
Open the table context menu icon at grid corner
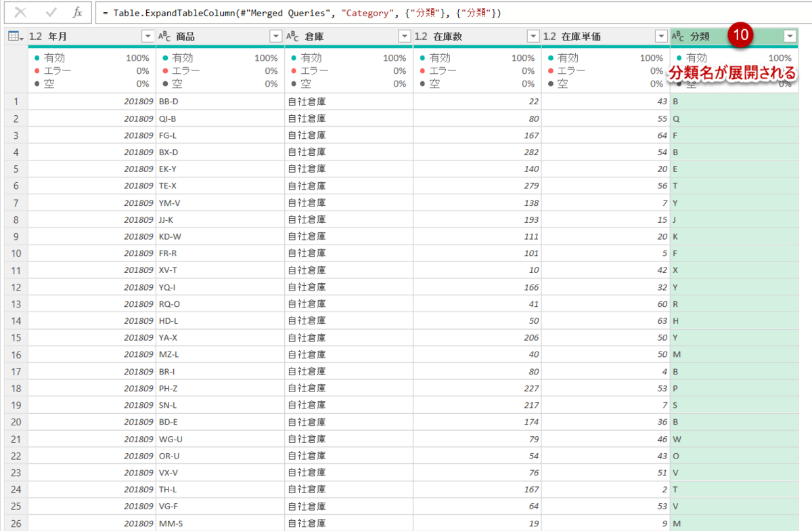[x=15, y=35]
